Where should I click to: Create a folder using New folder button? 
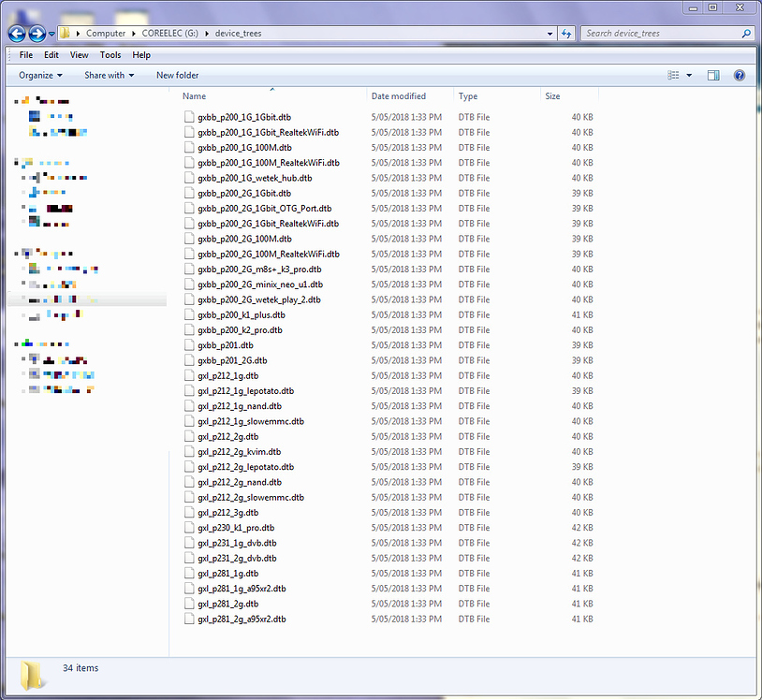[x=177, y=75]
